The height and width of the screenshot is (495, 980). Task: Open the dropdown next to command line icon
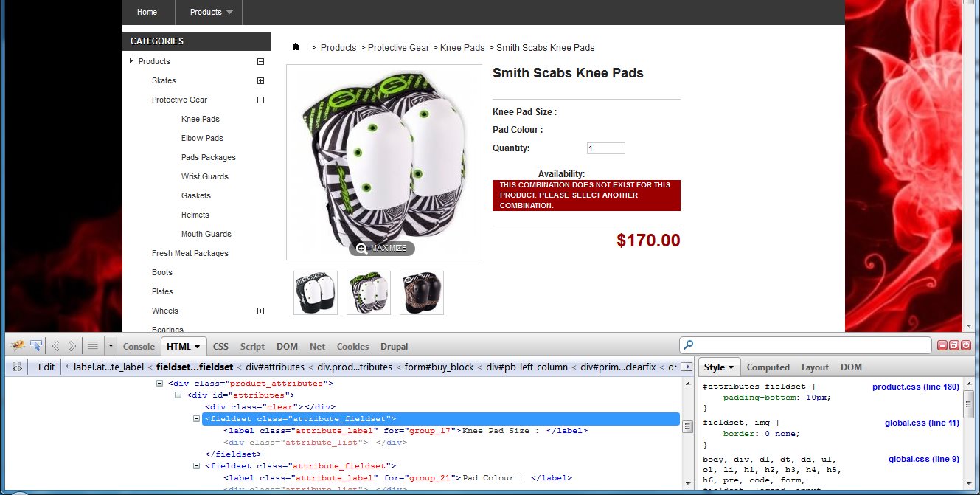[111, 345]
